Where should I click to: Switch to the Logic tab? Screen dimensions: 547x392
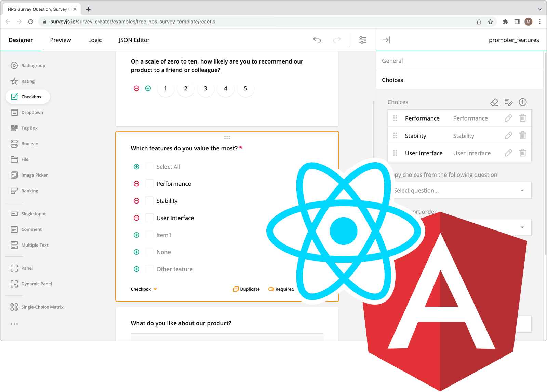click(95, 40)
